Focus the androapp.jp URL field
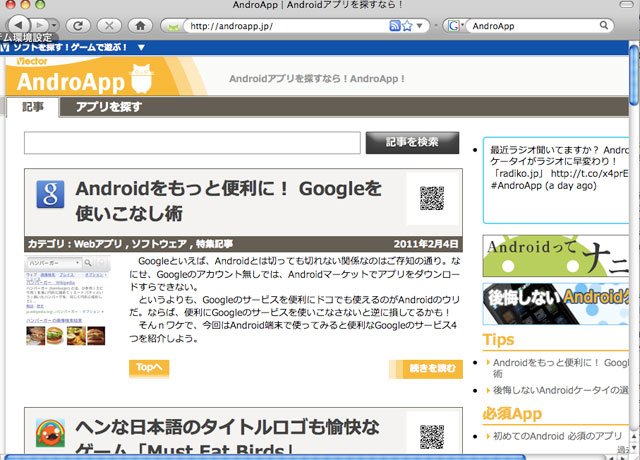Image resolution: width=640 pixels, height=460 pixels. point(286,26)
